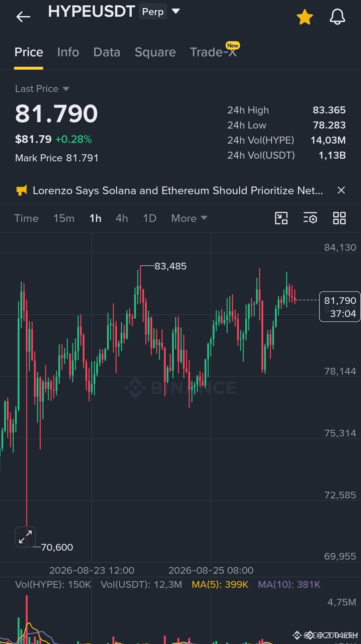Select the Price tab

click(29, 52)
